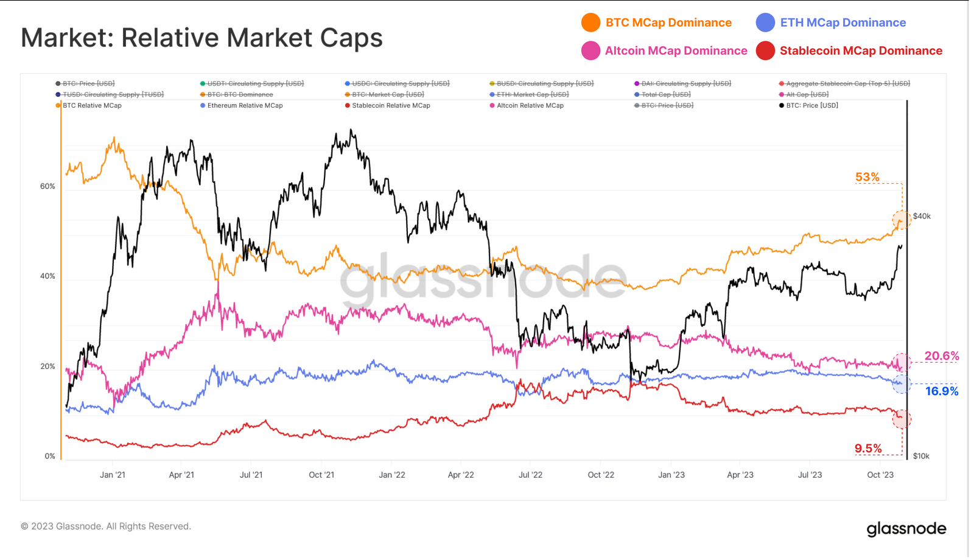Click the orange highlight marker at BTC line end
This screenshot has width=974, height=560.
click(x=902, y=220)
